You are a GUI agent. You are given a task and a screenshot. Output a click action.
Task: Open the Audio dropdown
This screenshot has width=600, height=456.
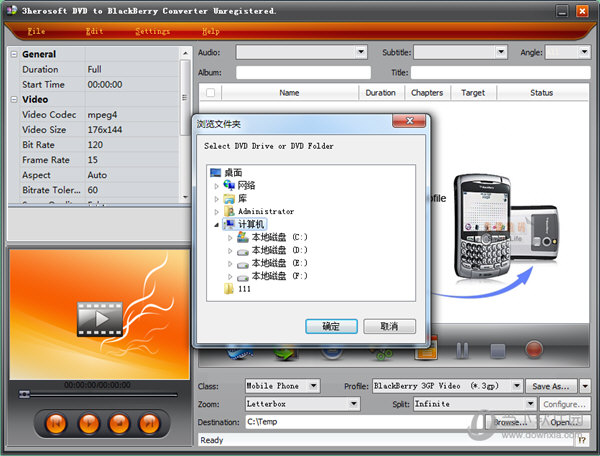tap(361, 52)
